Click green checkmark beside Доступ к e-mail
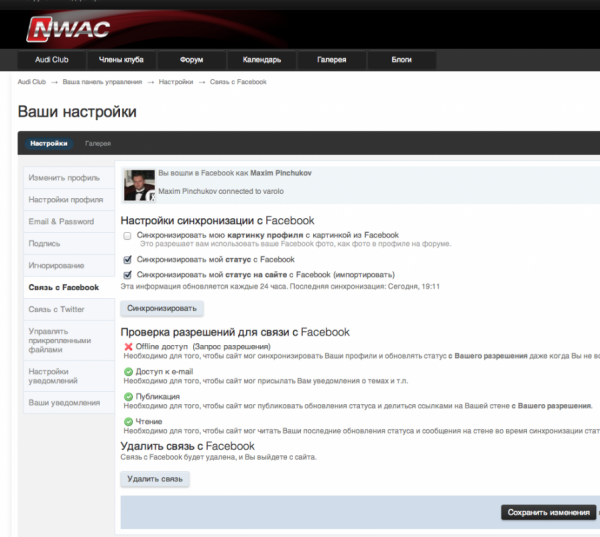This screenshot has height=537, width=600. [x=128, y=372]
